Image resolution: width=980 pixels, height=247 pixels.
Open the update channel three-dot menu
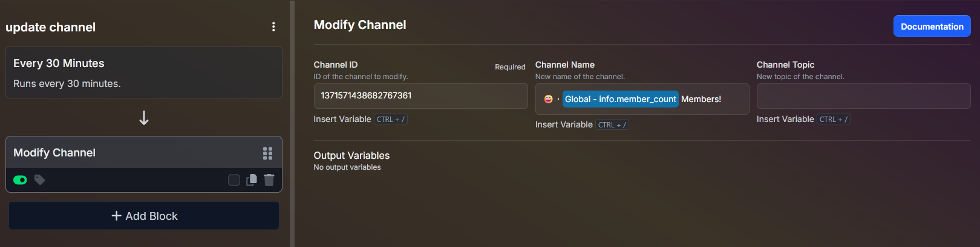click(273, 27)
